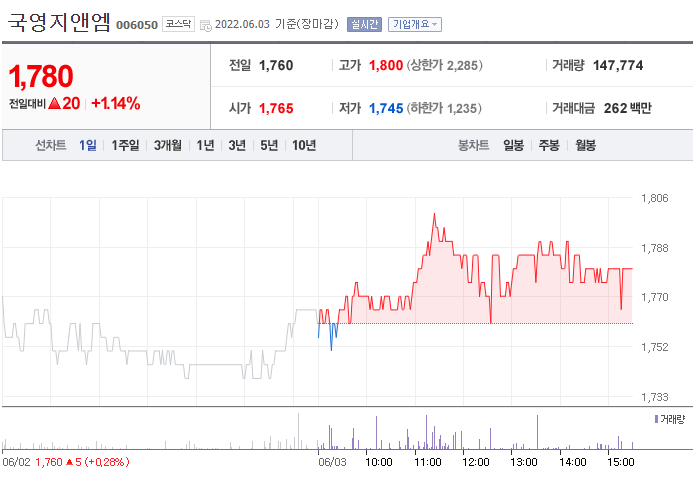Image resolution: width=693 pixels, height=479 pixels.
Task: Click the 15:00 time axis label
Action: [x=621, y=462]
